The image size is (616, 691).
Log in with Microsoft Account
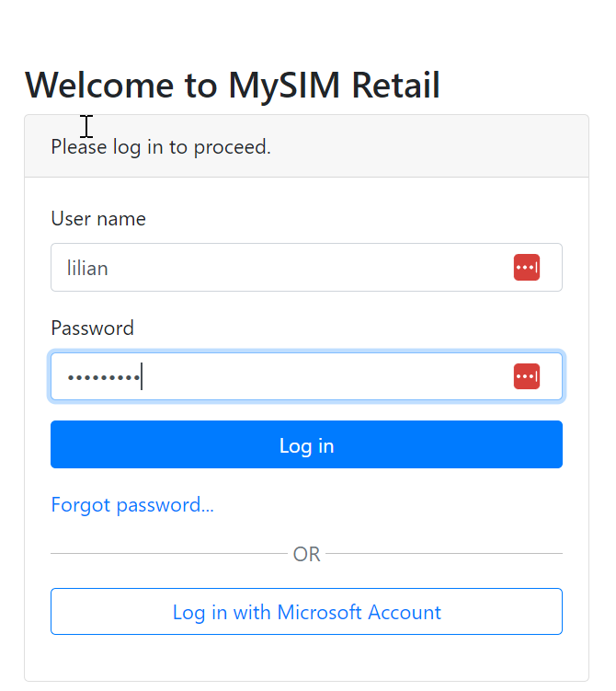306,612
